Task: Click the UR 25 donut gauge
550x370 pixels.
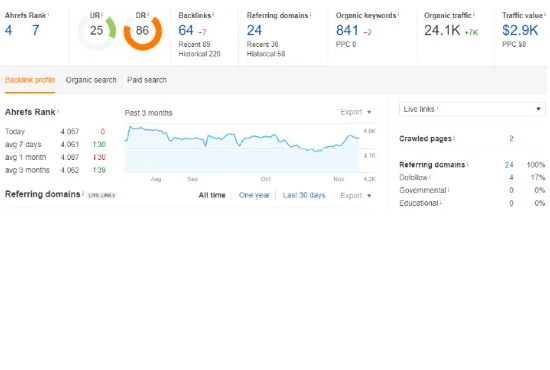Action: [x=96, y=32]
